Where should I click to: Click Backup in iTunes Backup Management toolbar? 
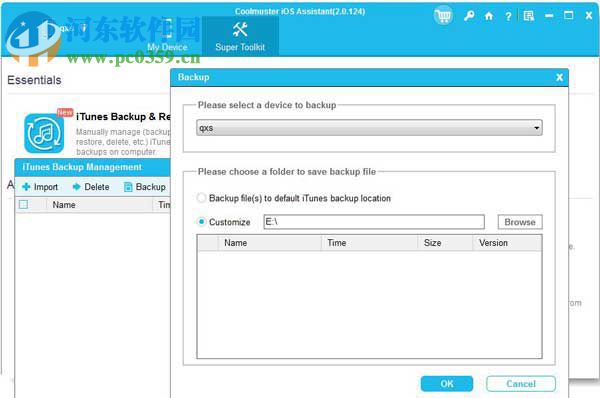point(145,187)
